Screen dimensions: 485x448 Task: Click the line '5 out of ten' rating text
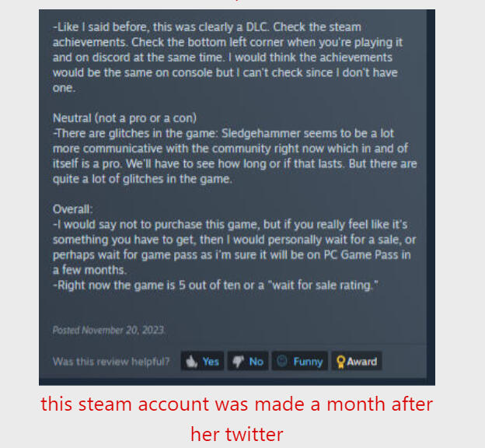[x=215, y=285]
